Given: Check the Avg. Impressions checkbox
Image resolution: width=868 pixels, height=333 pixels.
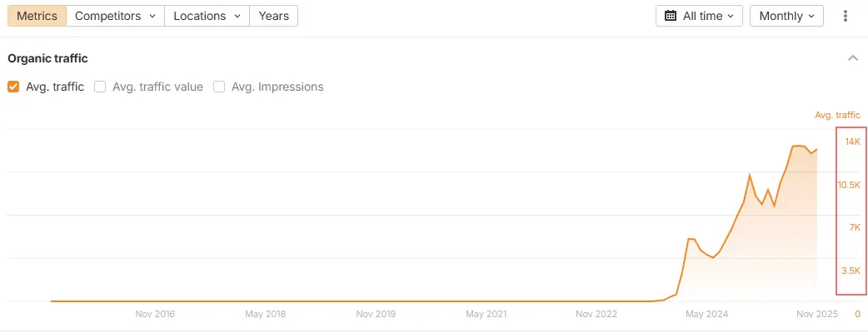Looking at the screenshot, I should (220, 87).
